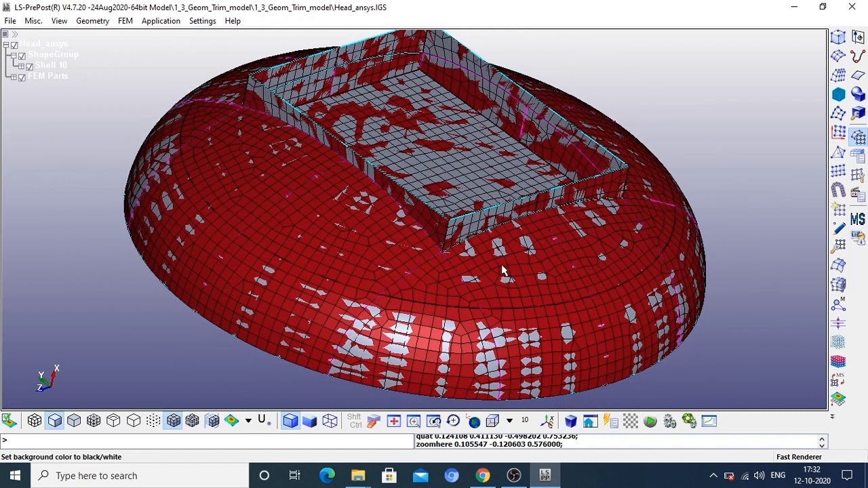This screenshot has width=868, height=488.
Task: Toggle the highlighted mesh-edges cube icon
Action: [x=174, y=421]
